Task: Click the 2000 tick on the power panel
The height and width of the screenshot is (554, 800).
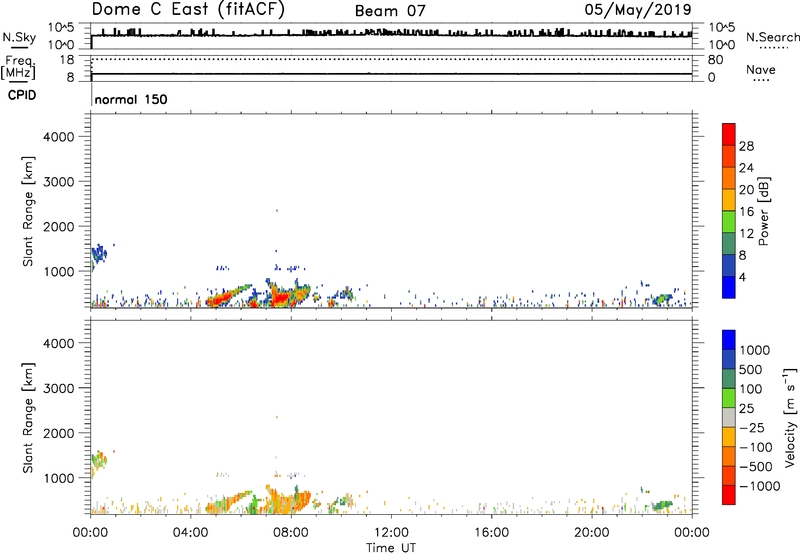Action: pyautogui.click(x=59, y=226)
